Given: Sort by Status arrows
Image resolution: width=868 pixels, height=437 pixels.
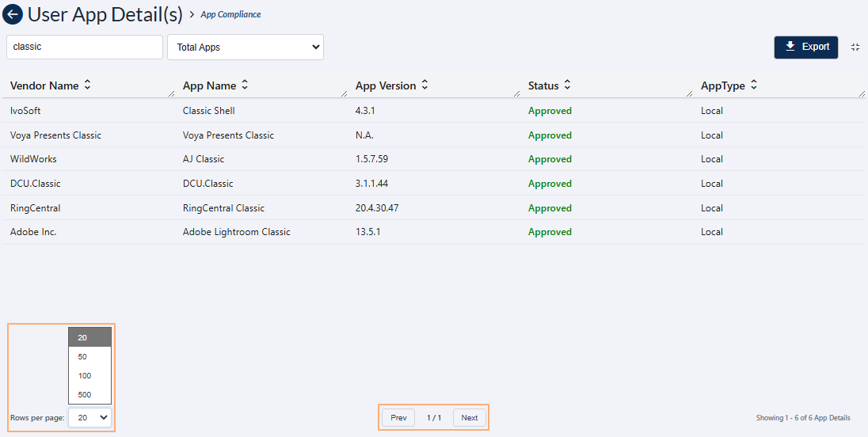Looking at the screenshot, I should pos(567,85).
